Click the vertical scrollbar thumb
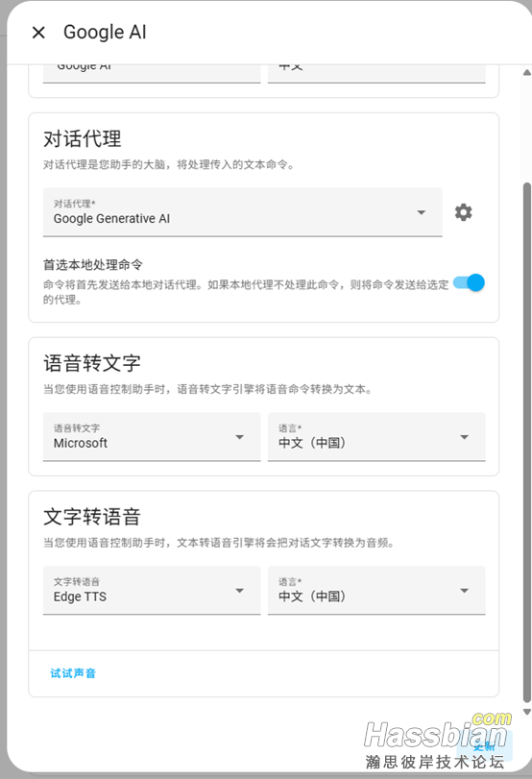 527,442
